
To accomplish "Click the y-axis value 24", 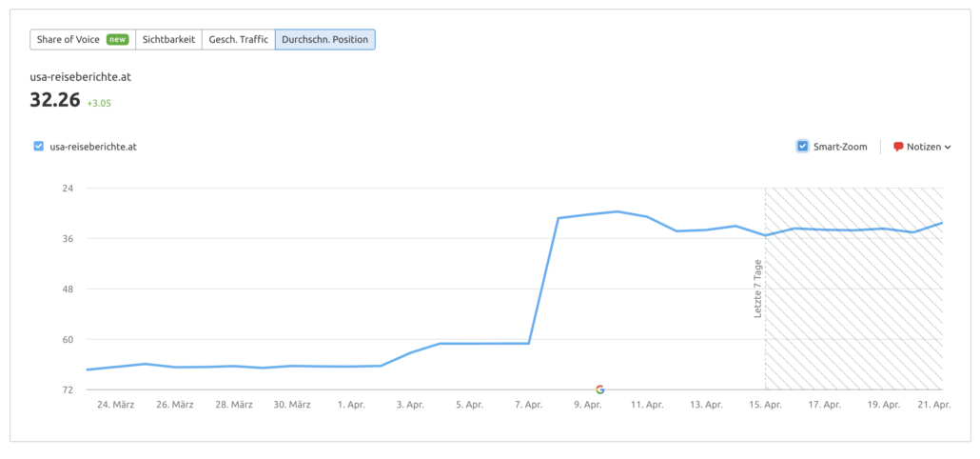I will (x=67, y=188).
